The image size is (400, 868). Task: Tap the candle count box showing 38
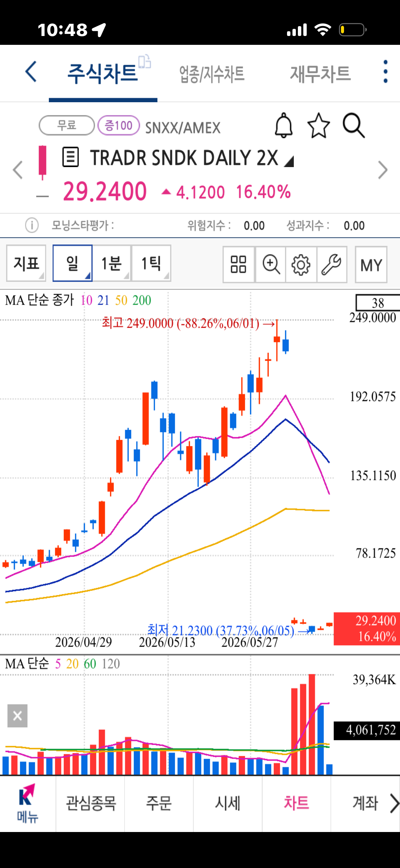pyautogui.click(x=378, y=303)
